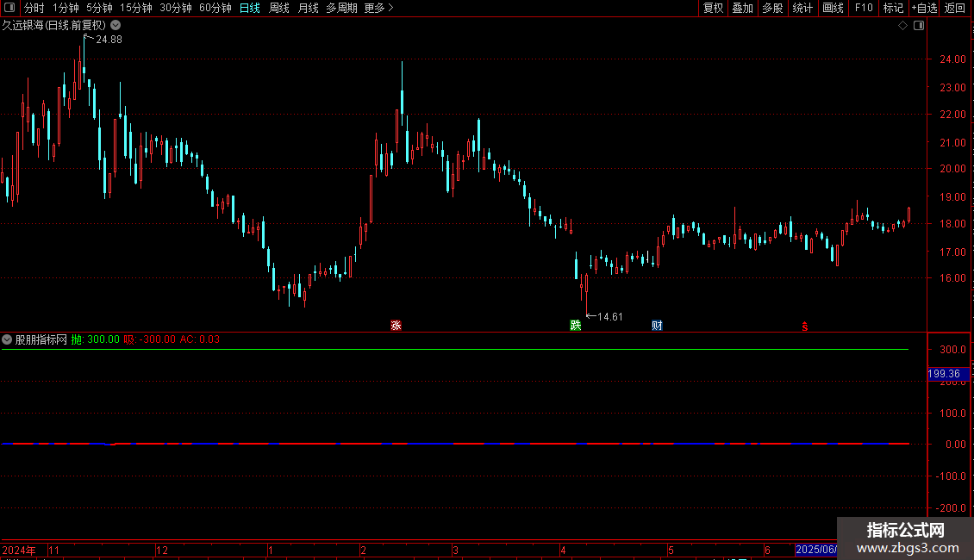
Task: Select the 日线 daily period
Action: [x=250, y=8]
